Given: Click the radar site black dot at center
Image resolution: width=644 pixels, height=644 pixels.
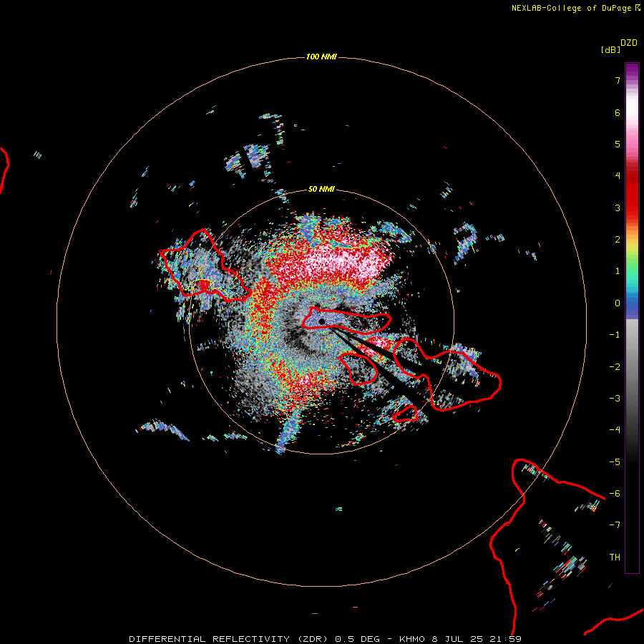Looking at the screenshot, I should [321, 321].
